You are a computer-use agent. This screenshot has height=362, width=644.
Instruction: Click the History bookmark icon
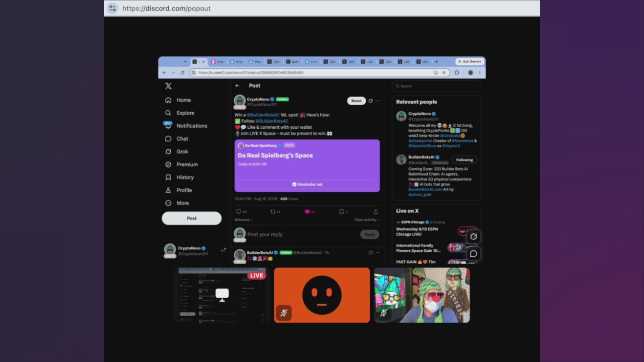pyautogui.click(x=168, y=177)
